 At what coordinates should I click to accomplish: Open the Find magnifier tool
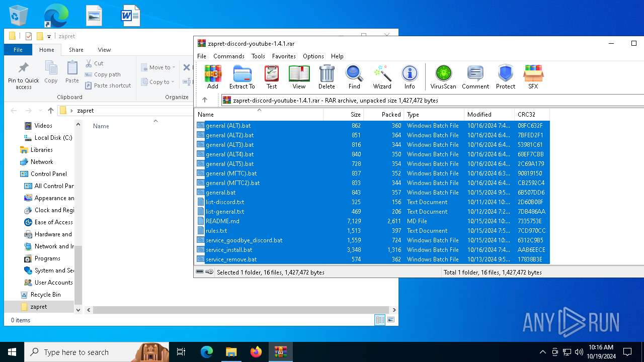[x=354, y=77]
